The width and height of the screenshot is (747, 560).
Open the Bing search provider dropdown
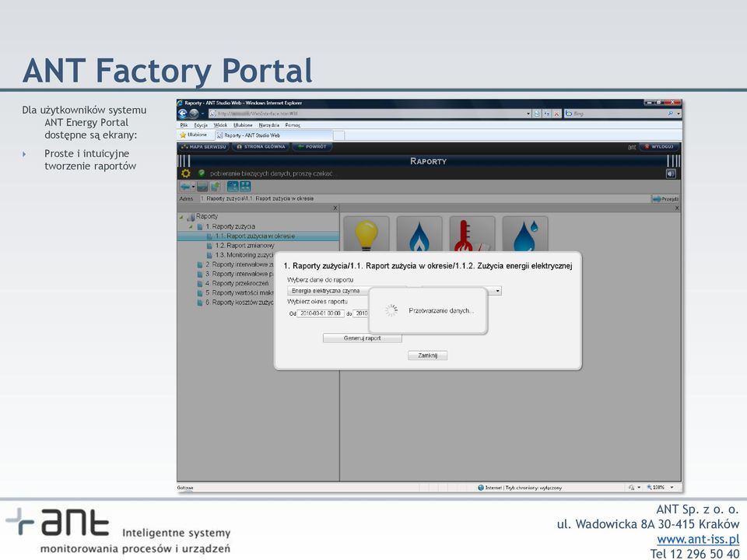point(679,114)
